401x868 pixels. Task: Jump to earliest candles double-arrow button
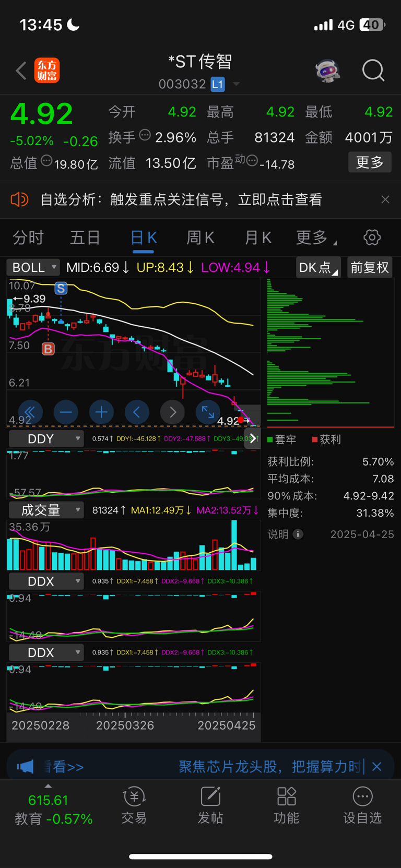(x=30, y=412)
